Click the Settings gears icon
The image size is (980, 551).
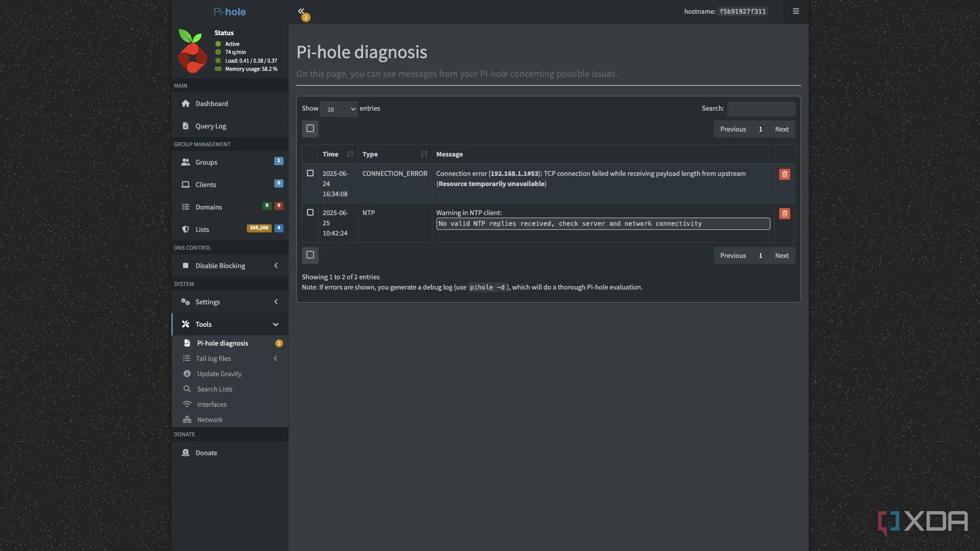click(x=186, y=302)
